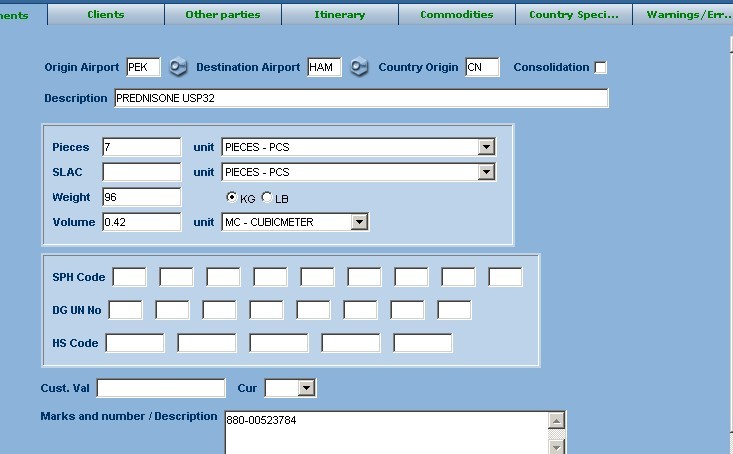Click the Description text field
Screen dimensions: 733x454
(x=360, y=98)
